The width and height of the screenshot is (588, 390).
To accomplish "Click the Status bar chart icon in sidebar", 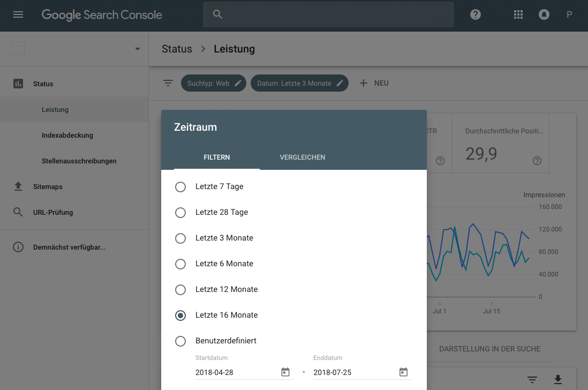I will [x=18, y=84].
